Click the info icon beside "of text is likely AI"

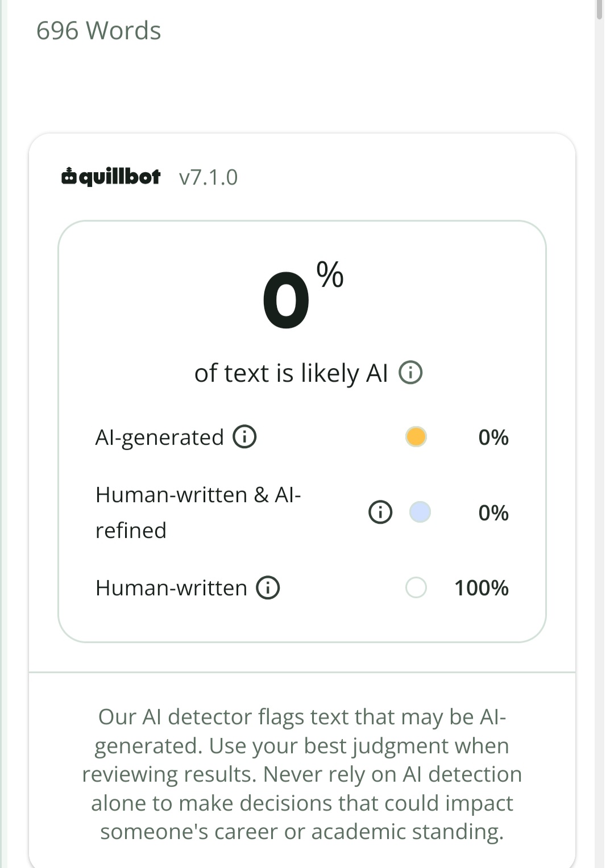[x=410, y=373]
